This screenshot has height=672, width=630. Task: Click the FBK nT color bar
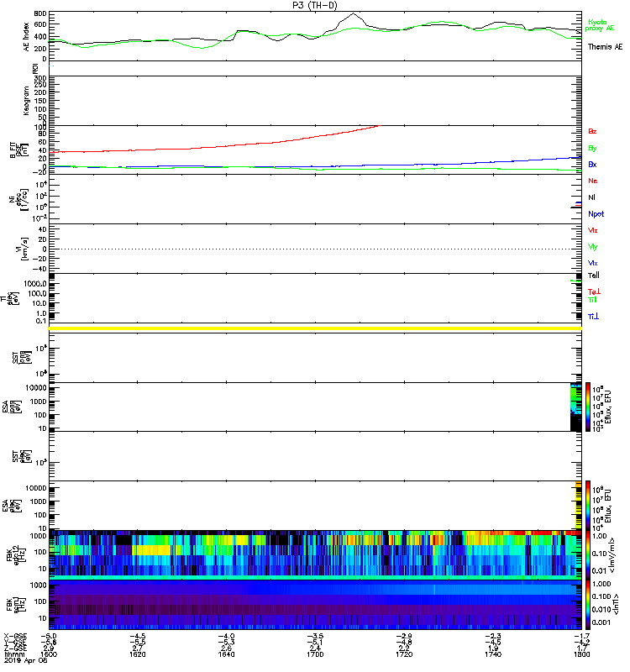587,605
